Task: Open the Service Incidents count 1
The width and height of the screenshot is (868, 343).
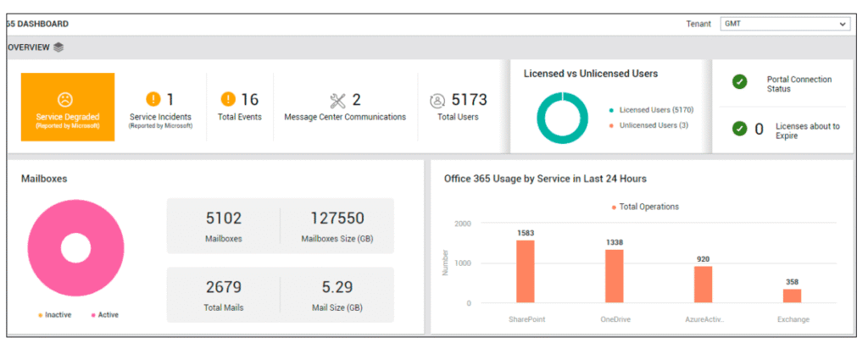Action: pos(170,100)
